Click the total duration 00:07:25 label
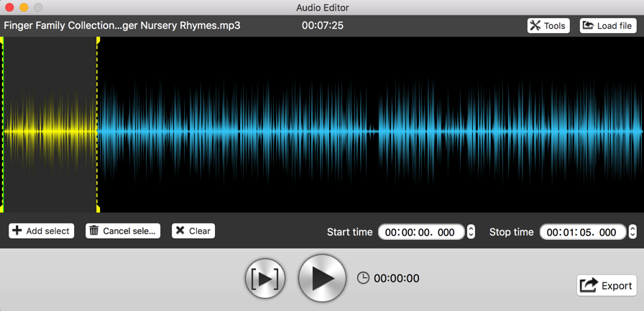644x311 pixels. [x=323, y=26]
